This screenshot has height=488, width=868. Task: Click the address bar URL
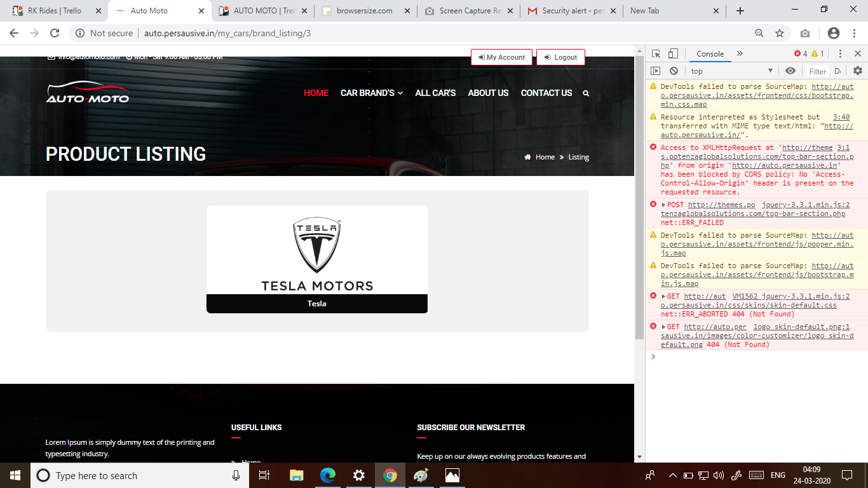(x=227, y=33)
